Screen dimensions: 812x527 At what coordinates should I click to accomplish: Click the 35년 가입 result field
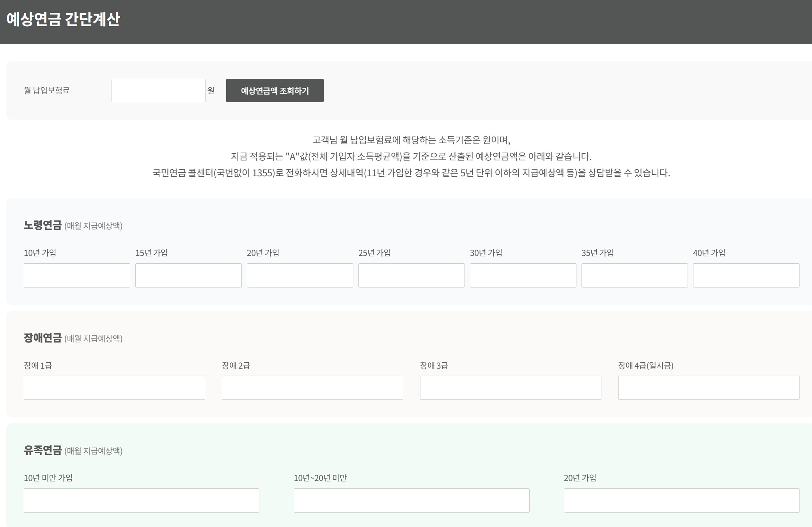(x=635, y=275)
